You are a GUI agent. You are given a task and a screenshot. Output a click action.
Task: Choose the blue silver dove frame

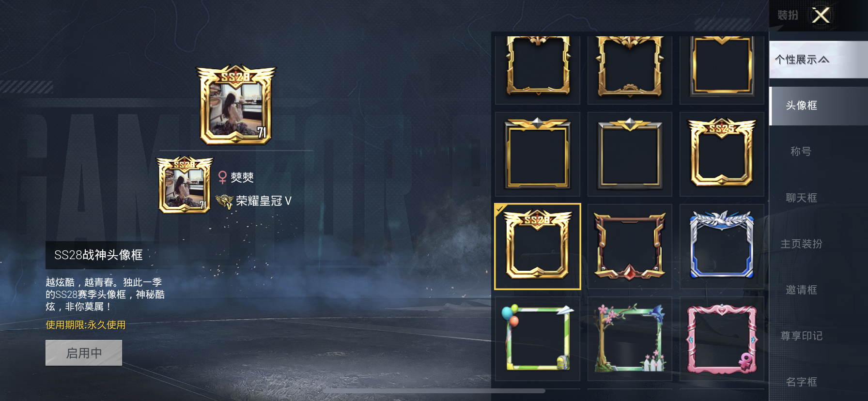(x=722, y=246)
